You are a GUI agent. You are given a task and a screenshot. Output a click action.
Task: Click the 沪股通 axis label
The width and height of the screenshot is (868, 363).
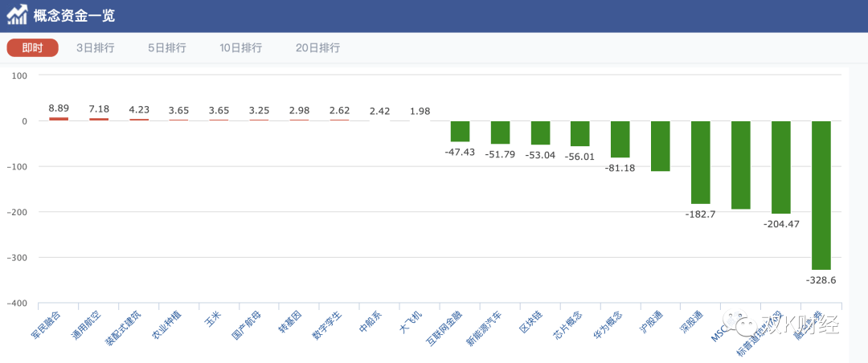click(x=652, y=322)
